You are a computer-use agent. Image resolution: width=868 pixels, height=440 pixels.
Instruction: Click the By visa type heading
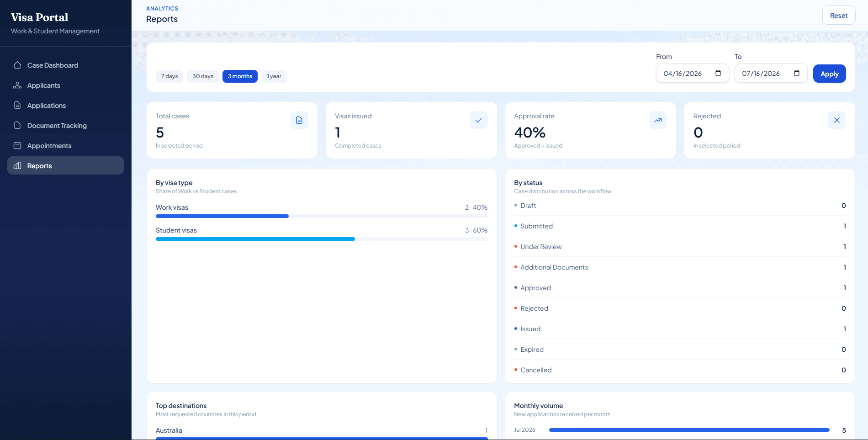[174, 183]
